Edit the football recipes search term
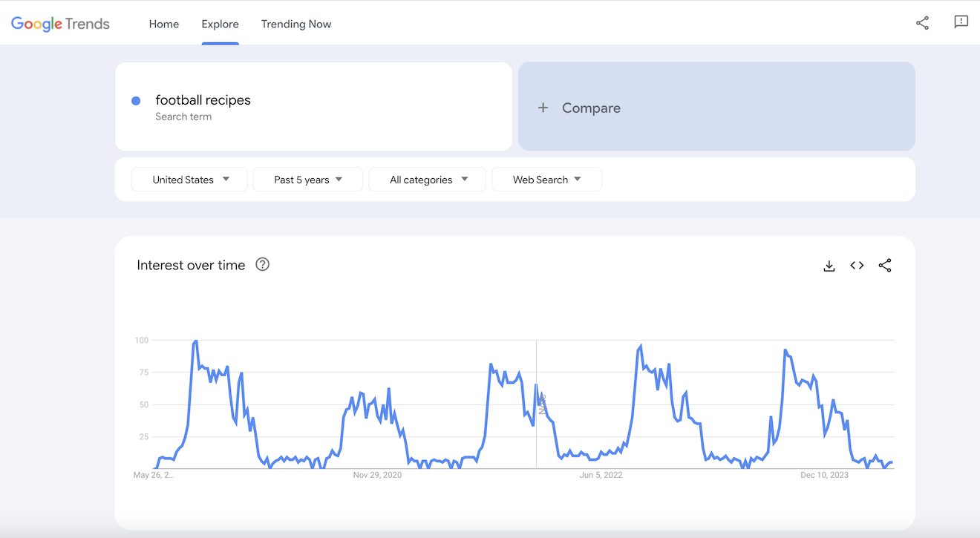The image size is (980, 538). [203, 100]
